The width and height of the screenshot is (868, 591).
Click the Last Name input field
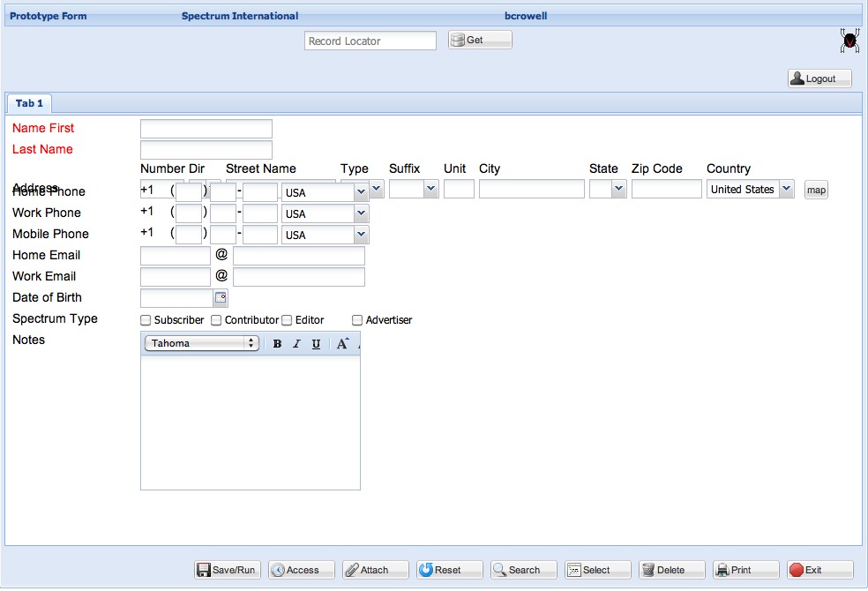(206, 149)
